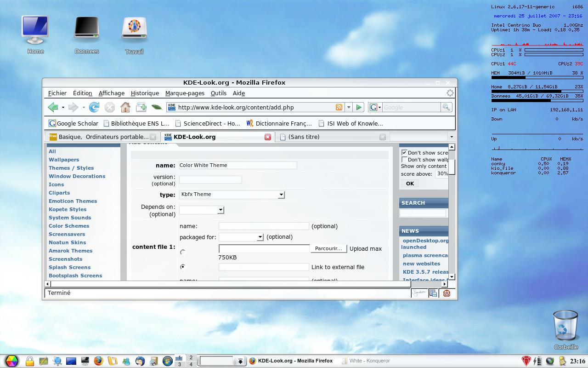Screen dimensions: 588x368
Task: Click the Parcourir... browse button
Action: click(x=328, y=248)
